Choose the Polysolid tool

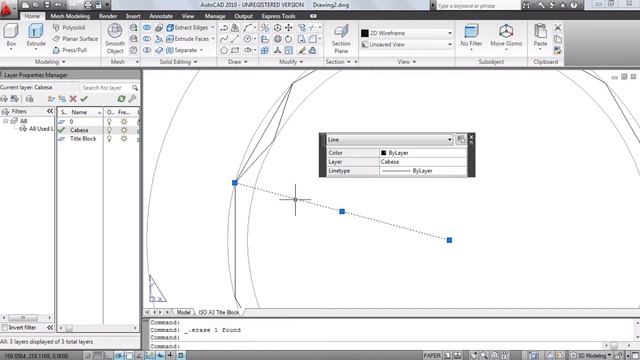coord(69,27)
